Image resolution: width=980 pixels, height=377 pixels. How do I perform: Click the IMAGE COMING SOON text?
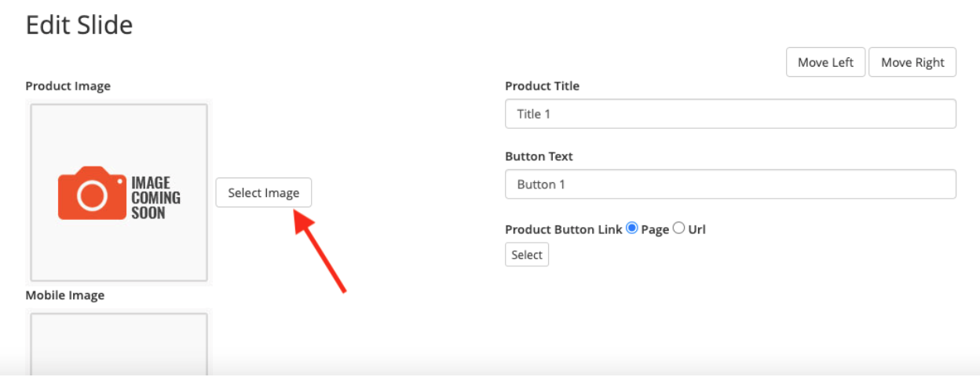tap(155, 197)
